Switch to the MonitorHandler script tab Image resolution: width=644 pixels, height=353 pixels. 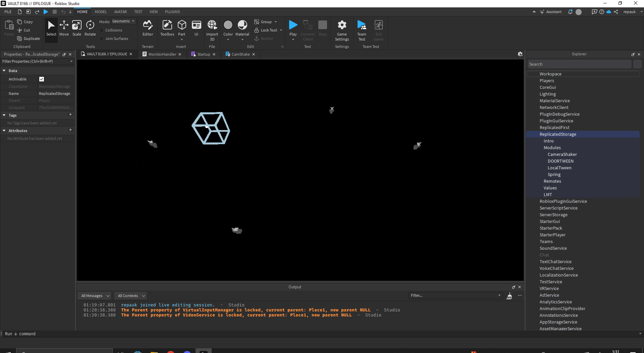pyautogui.click(x=162, y=54)
